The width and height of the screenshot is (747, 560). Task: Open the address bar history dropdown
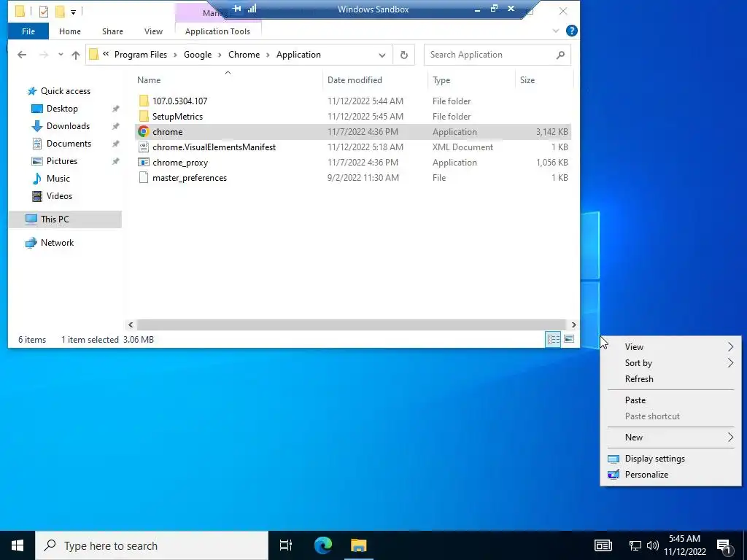tap(382, 55)
